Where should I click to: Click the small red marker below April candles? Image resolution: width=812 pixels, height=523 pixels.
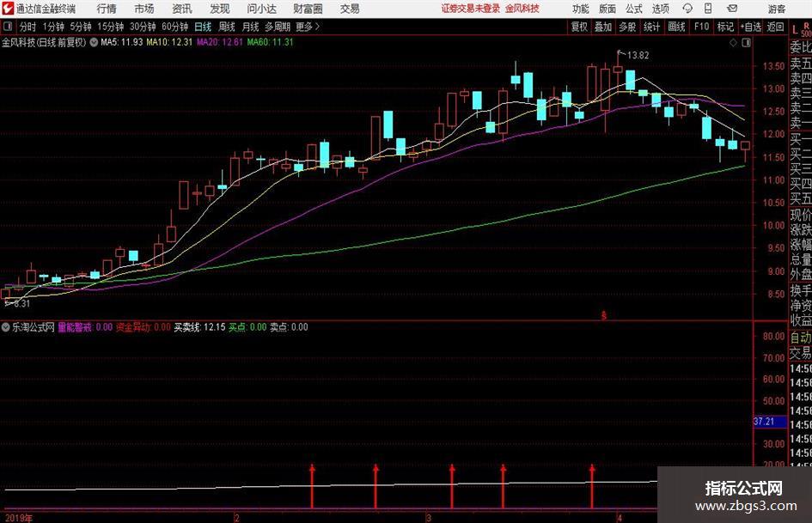click(x=603, y=314)
